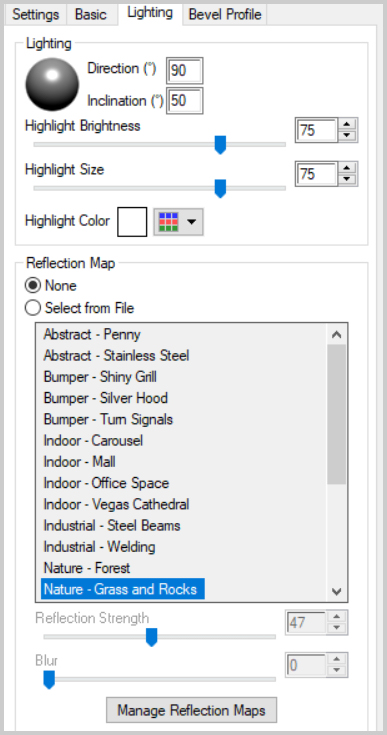Decrease Highlight Brightness with down spinner arrow

coord(347,135)
